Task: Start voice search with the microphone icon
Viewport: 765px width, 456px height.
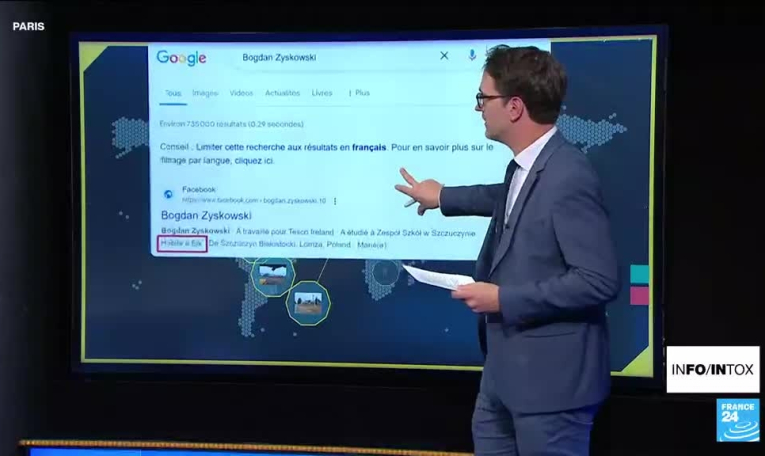Action: tap(472, 56)
